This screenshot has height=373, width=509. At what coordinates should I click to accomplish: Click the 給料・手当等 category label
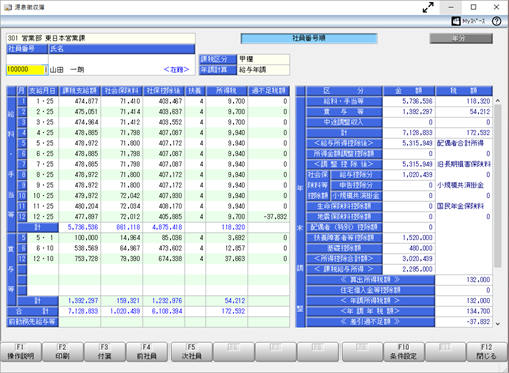pos(344,101)
